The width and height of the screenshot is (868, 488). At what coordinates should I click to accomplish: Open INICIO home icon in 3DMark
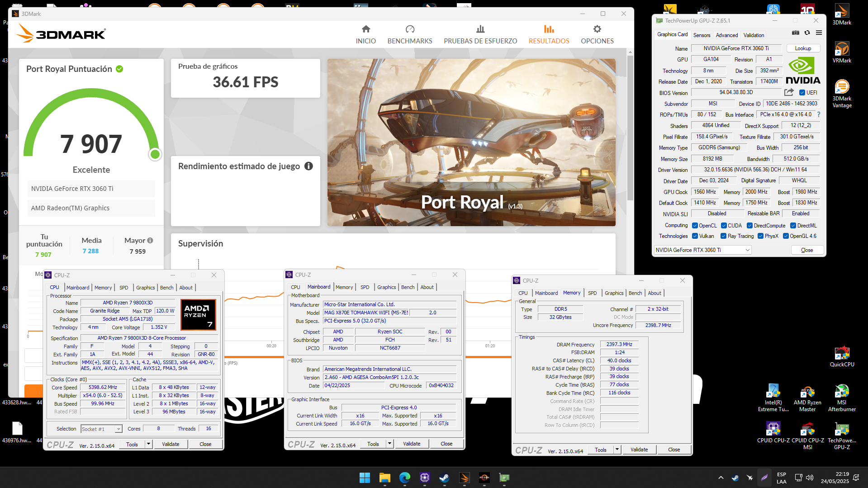point(366,29)
